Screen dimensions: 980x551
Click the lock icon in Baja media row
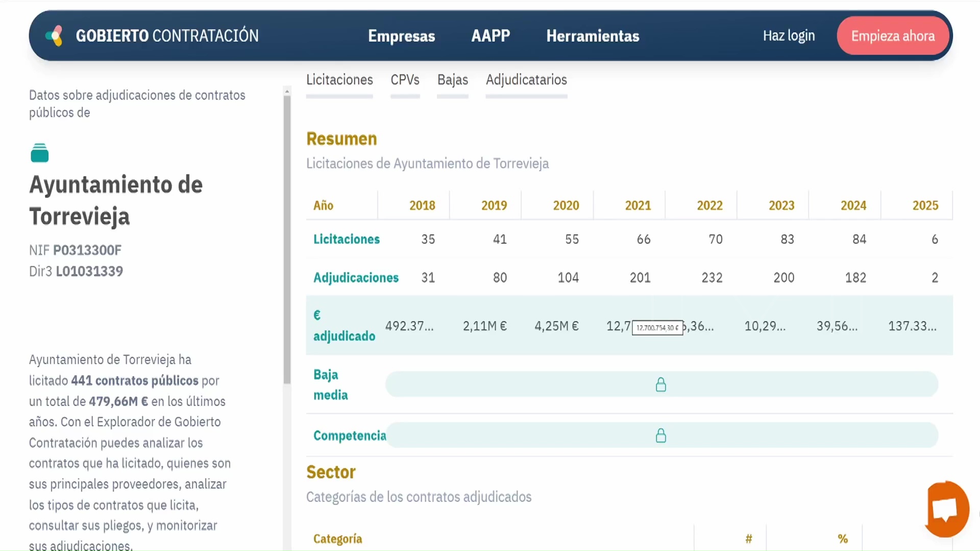coord(661,384)
